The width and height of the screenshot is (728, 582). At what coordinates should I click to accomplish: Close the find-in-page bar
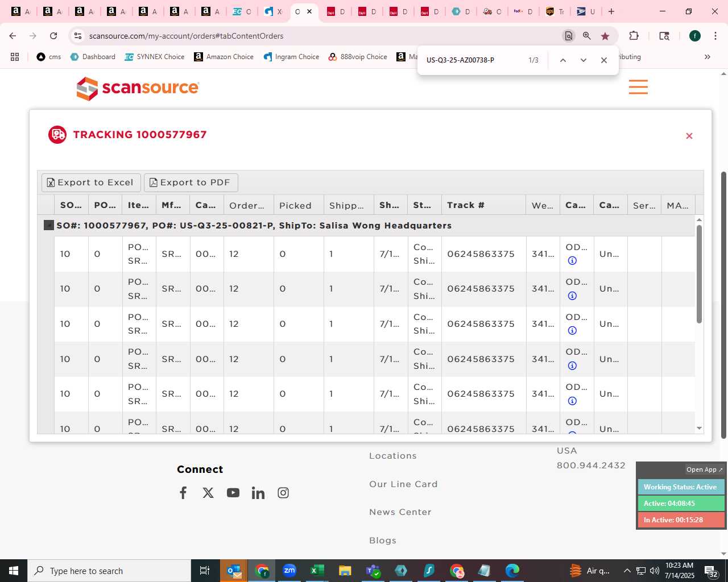point(604,60)
